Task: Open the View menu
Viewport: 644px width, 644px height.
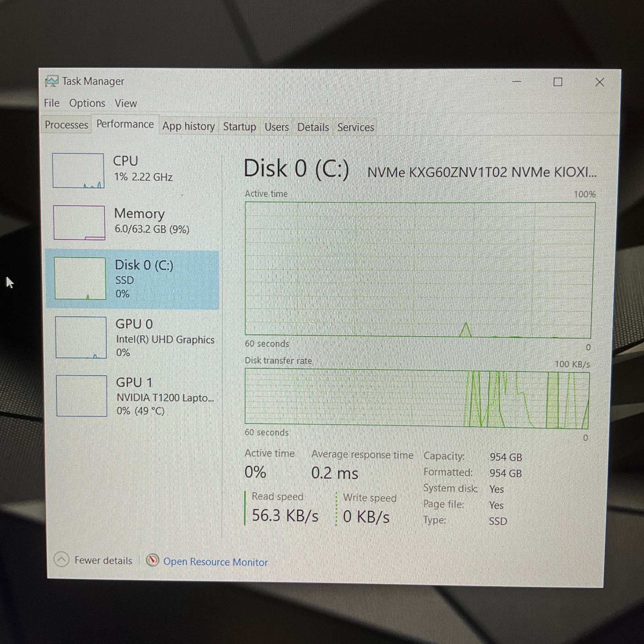Action: pyautogui.click(x=126, y=103)
